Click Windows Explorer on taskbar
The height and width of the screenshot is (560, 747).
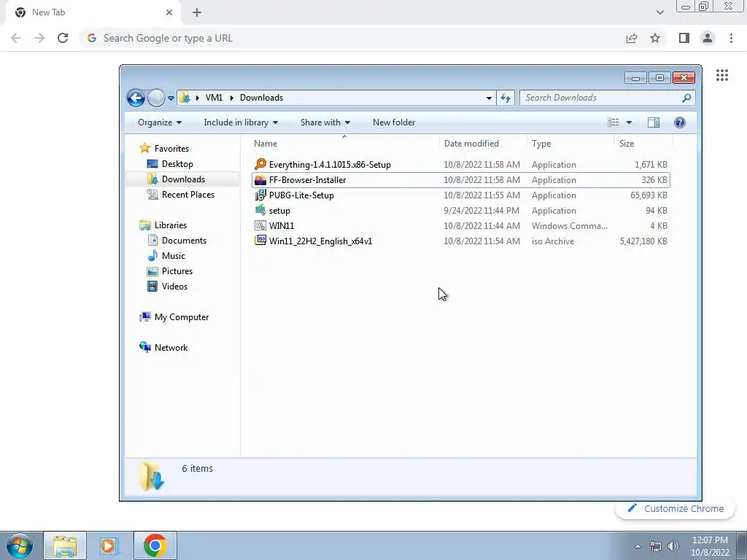[65, 545]
